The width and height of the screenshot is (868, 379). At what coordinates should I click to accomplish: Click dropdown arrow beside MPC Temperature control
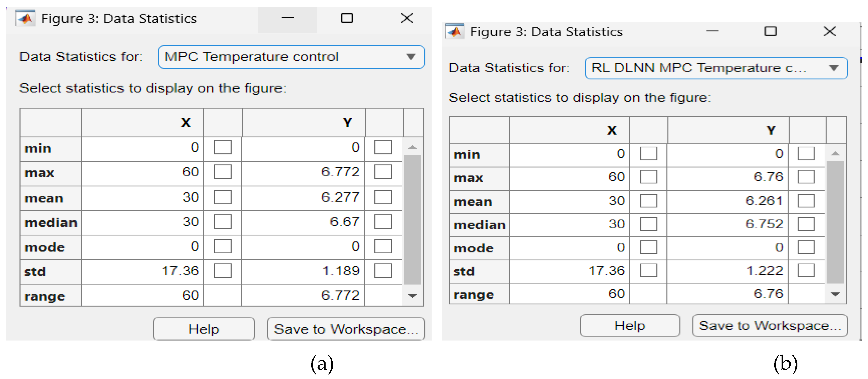[x=411, y=57]
